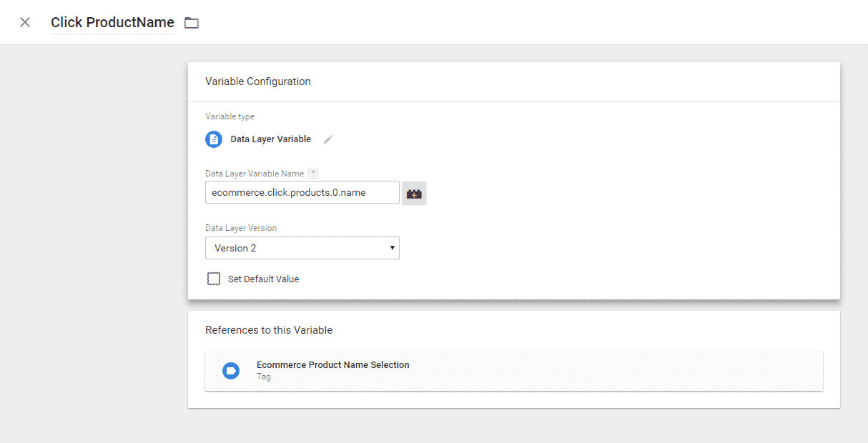Click the folder icon next to Click ProductName

click(191, 23)
